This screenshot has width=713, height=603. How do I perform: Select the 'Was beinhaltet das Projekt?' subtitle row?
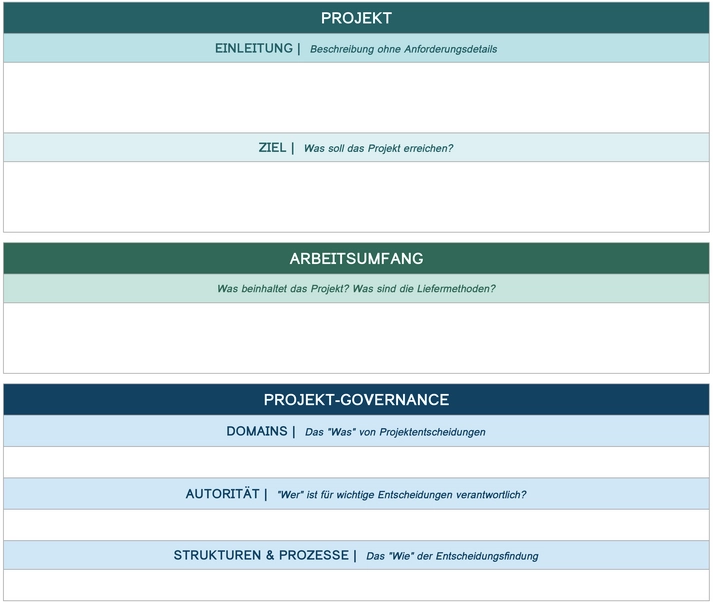pos(356,288)
